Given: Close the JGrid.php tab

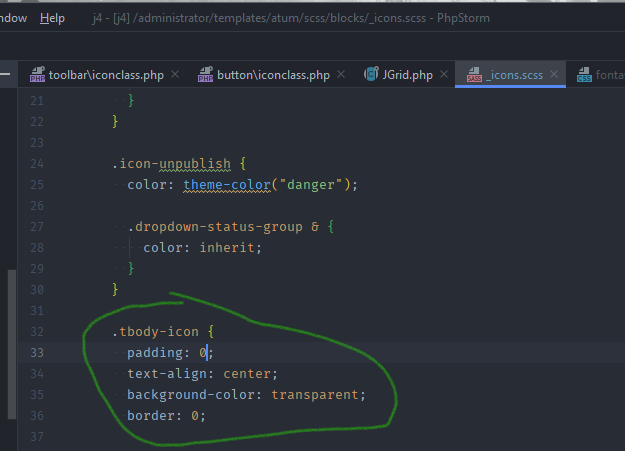Looking at the screenshot, I should point(444,74).
